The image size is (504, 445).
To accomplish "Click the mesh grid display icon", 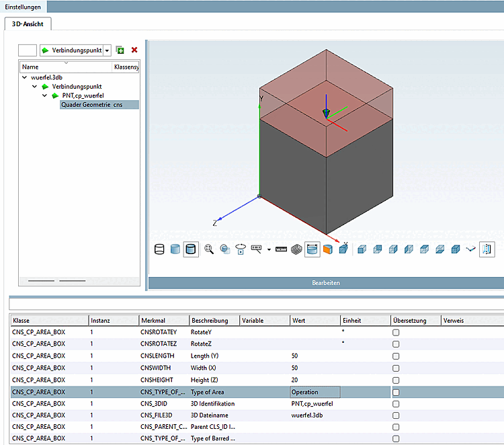I will (x=296, y=249).
